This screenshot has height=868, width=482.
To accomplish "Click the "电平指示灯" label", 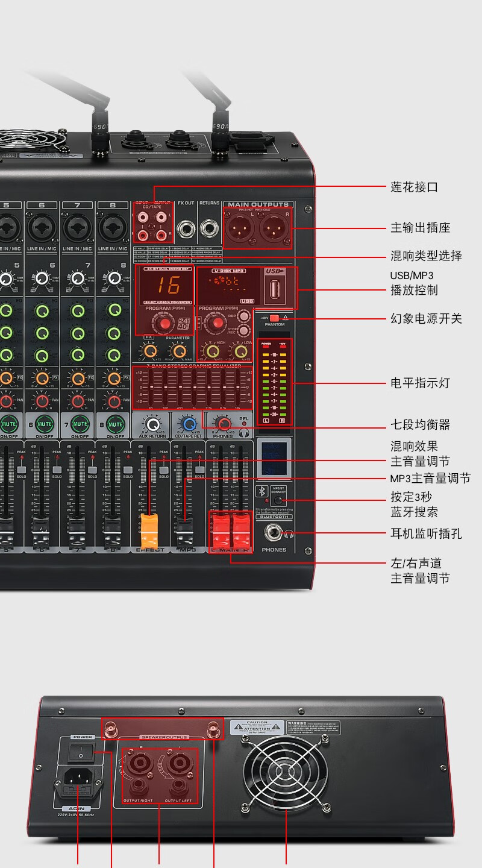I will 421,383.
